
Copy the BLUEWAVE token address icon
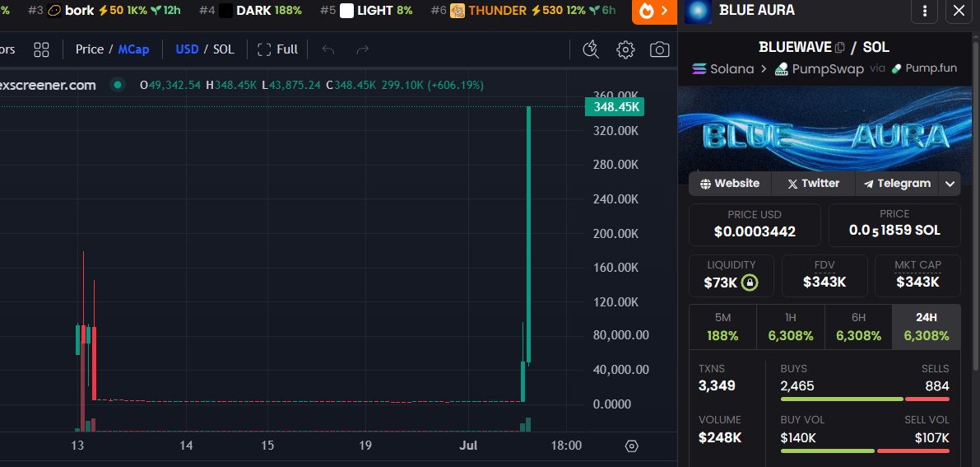coord(839,47)
